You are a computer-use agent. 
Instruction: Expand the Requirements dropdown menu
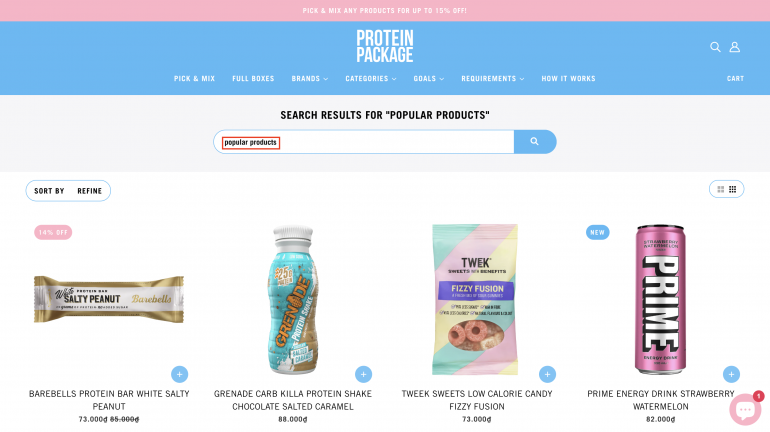point(493,79)
